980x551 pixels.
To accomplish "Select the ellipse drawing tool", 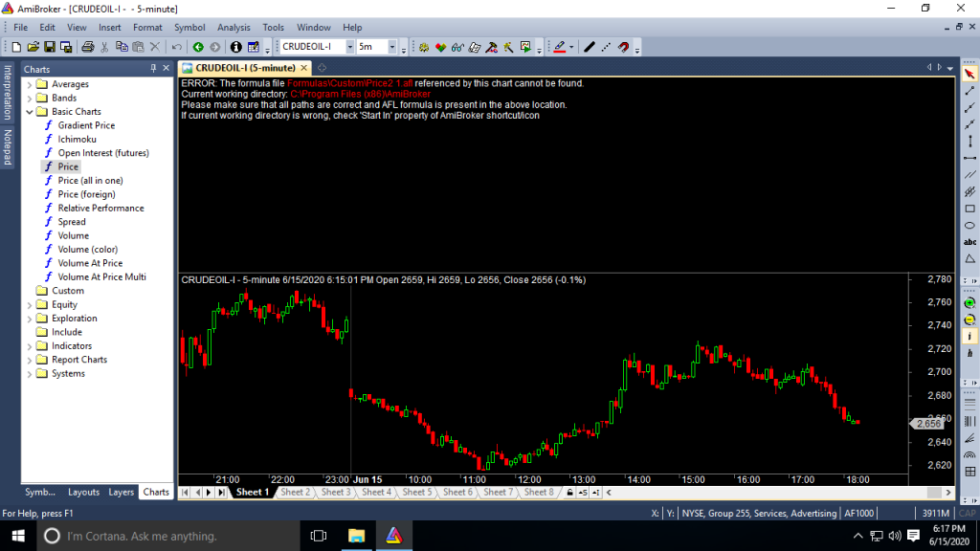I will pos(969,226).
